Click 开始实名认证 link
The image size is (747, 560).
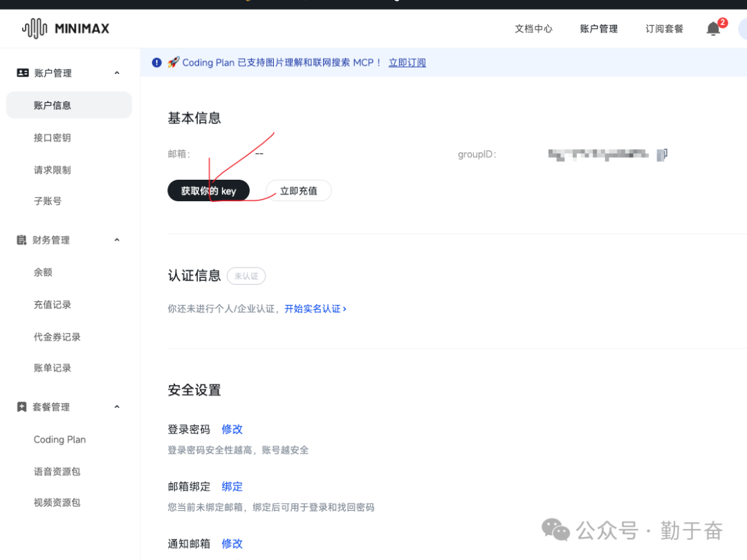pos(313,308)
